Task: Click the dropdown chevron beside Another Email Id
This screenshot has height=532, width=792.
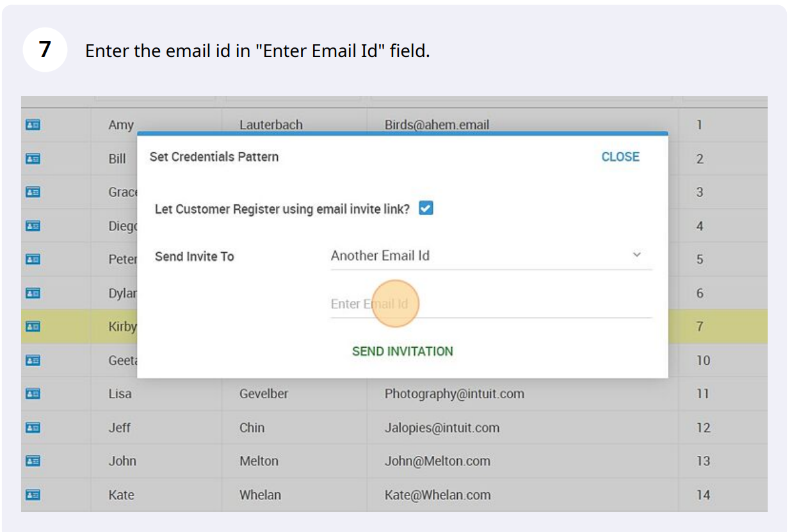Action: click(636, 255)
